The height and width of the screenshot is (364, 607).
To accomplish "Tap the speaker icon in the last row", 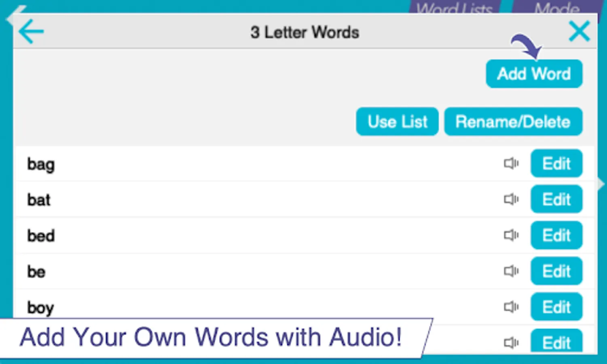I will point(511,343).
